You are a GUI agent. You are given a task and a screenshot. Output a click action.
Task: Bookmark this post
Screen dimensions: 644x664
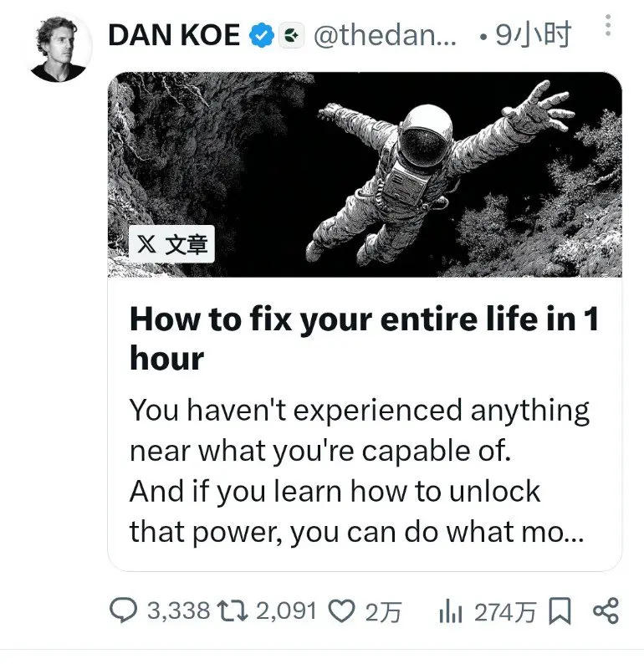tap(560, 611)
